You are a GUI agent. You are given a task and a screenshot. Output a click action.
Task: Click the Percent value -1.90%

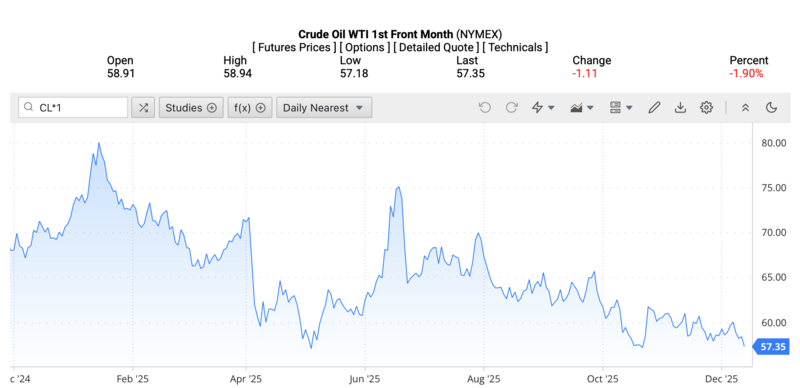pos(746,74)
